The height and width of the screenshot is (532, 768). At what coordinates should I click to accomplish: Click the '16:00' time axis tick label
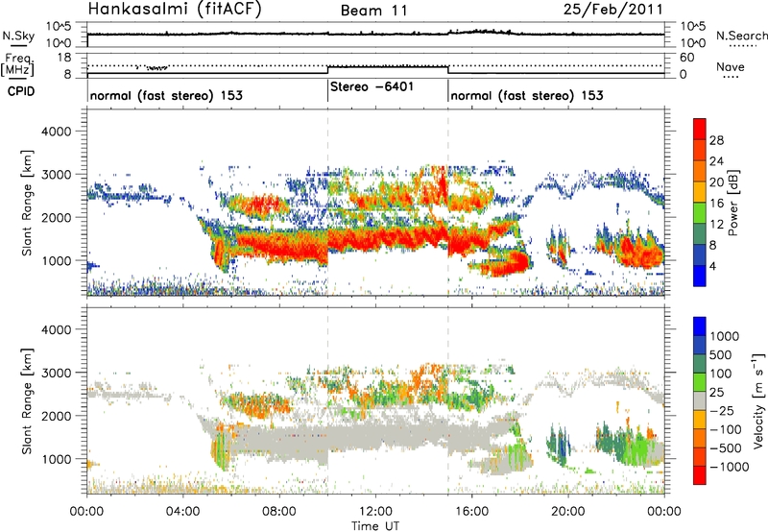click(472, 512)
